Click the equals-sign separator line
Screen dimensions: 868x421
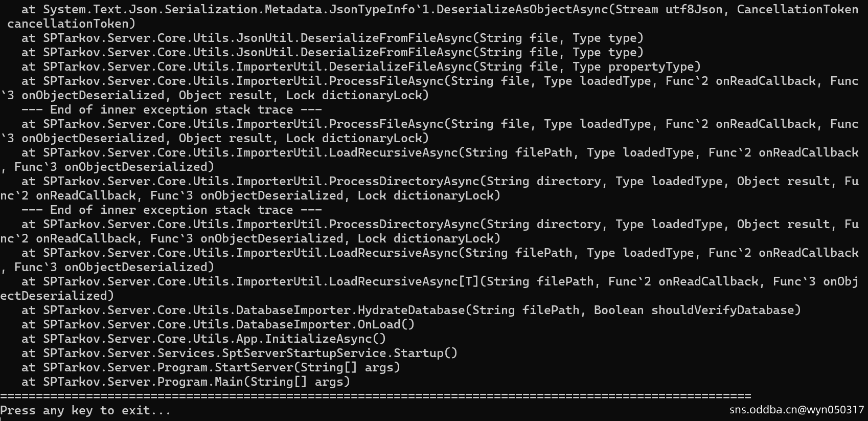pos(376,396)
